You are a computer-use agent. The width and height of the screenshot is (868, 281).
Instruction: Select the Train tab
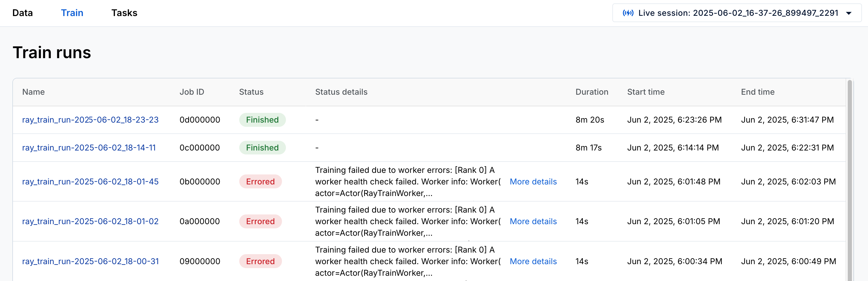point(72,13)
